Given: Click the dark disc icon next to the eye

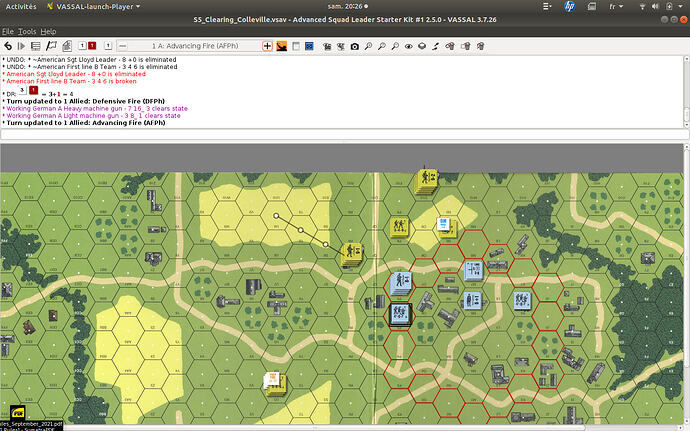Looking at the screenshot, I should (x=422, y=46).
